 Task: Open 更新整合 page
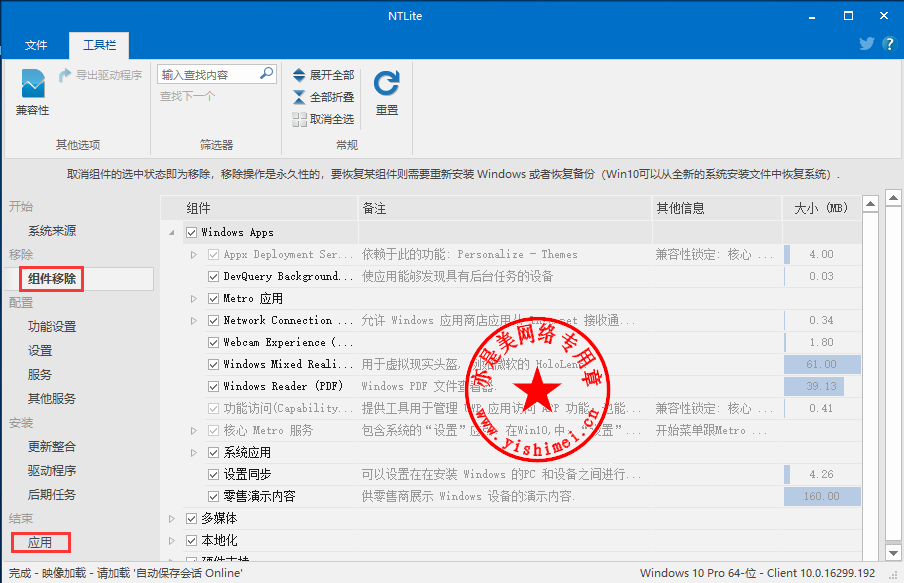[52, 446]
